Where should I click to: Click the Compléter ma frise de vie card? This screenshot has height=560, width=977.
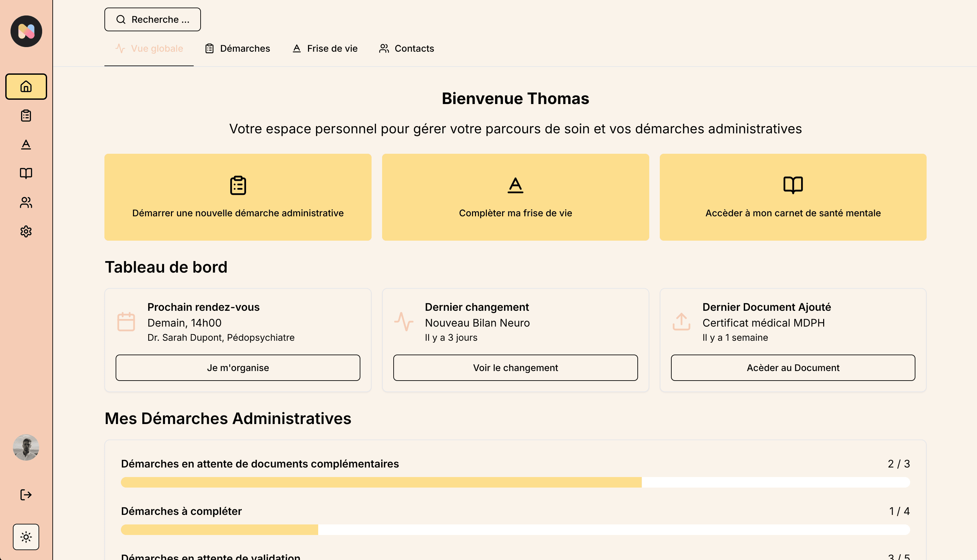coord(515,197)
